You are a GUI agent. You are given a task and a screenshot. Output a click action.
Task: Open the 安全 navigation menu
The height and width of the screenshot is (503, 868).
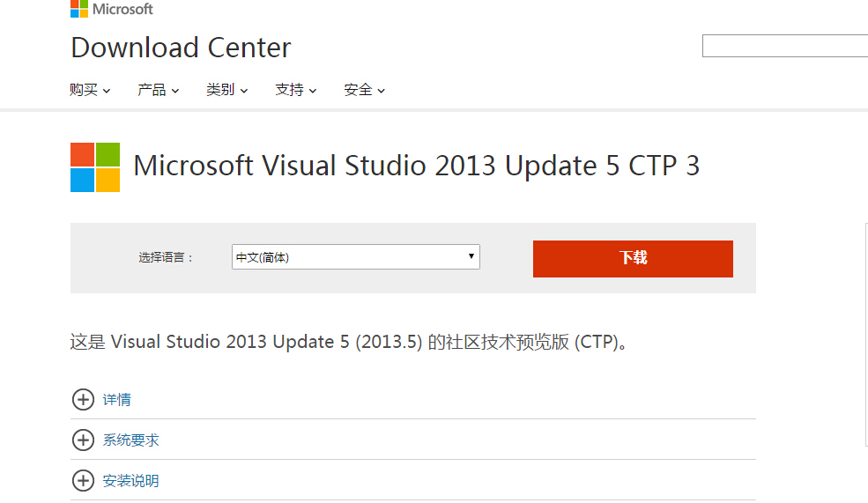pyautogui.click(x=365, y=90)
